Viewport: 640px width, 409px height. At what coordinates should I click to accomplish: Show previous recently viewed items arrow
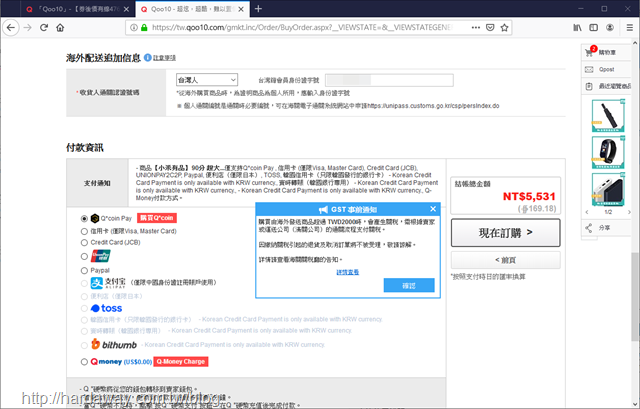tap(587, 212)
